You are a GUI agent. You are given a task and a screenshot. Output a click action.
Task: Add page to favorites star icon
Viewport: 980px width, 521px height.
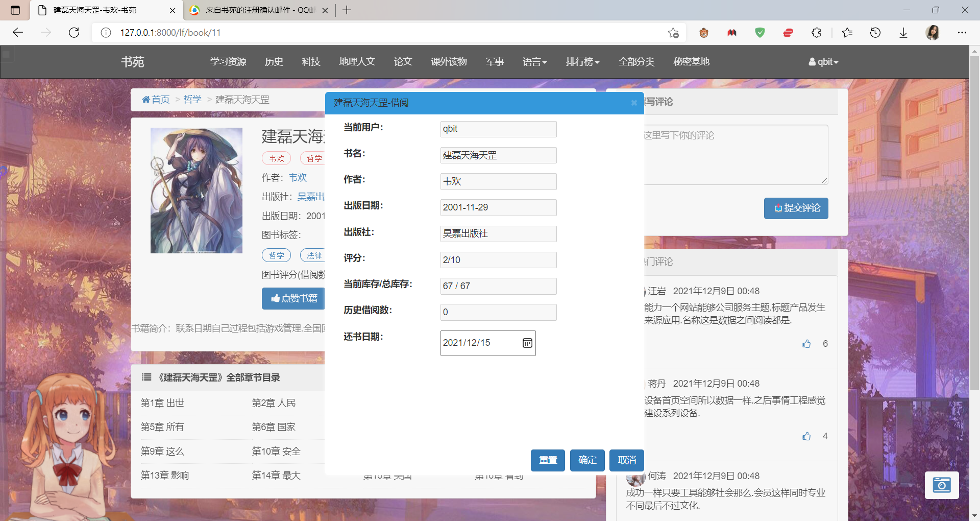click(x=673, y=33)
